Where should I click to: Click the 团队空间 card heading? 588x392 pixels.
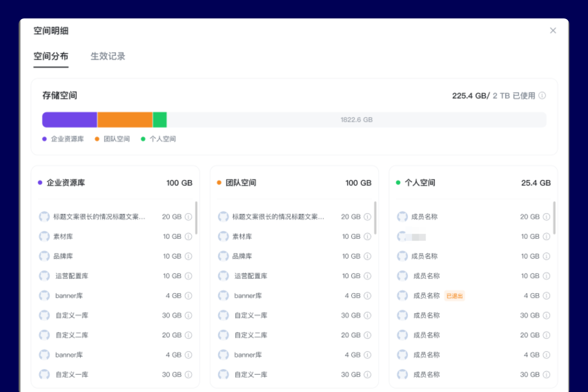point(241,183)
